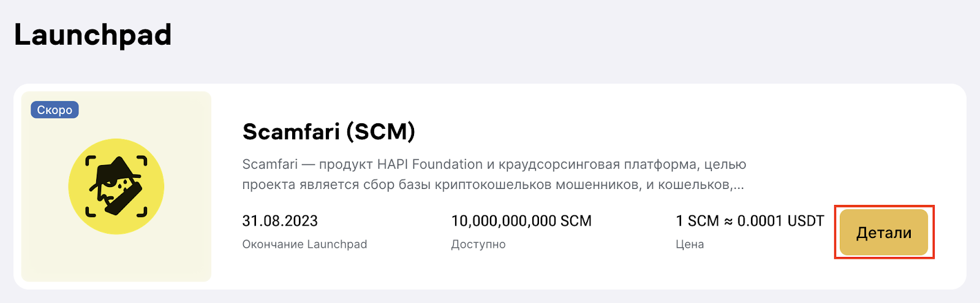Click the Доступно label
Image resolution: width=980 pixels, height=303 pixels.
click(478, 244)
